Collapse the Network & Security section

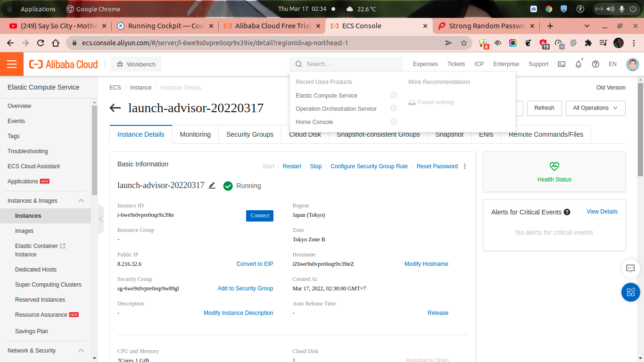click(x=81, y=351)
